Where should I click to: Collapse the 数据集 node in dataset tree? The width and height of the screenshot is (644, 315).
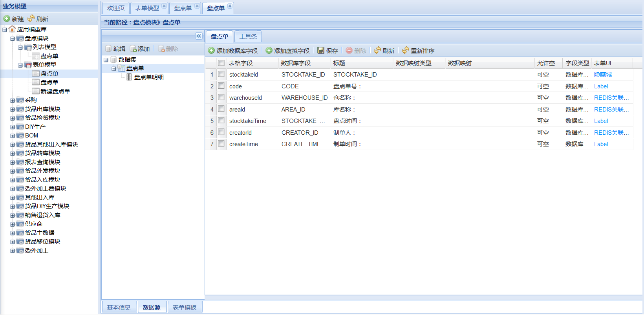pos(106,60)
